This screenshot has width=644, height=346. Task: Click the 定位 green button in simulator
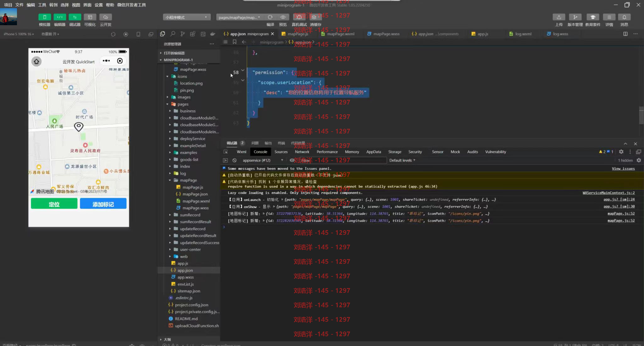coord(54,204)
